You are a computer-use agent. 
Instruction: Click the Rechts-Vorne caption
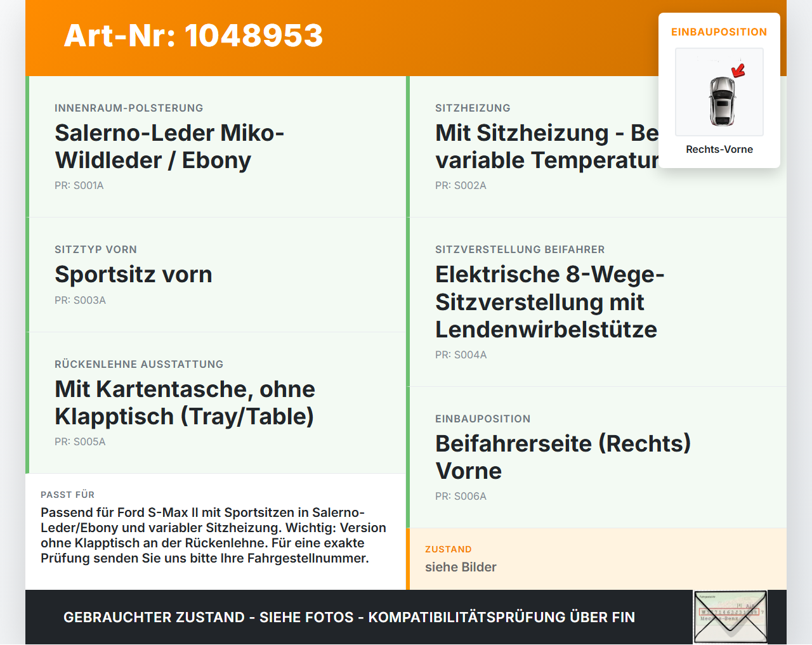tap(719, 150)
